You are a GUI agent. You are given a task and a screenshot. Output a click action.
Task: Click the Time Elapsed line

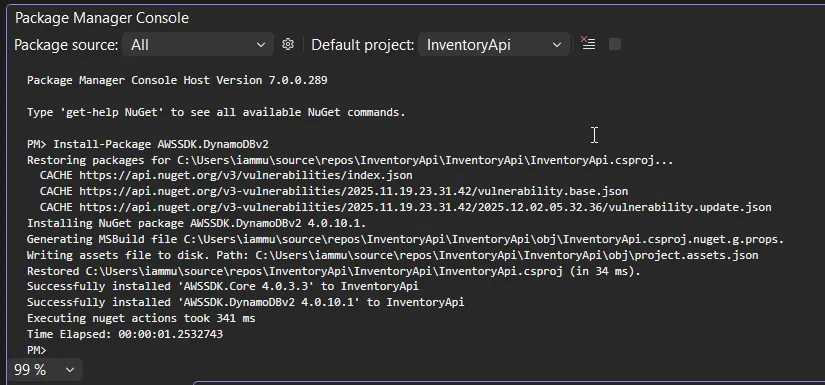[x=125, y=334]
